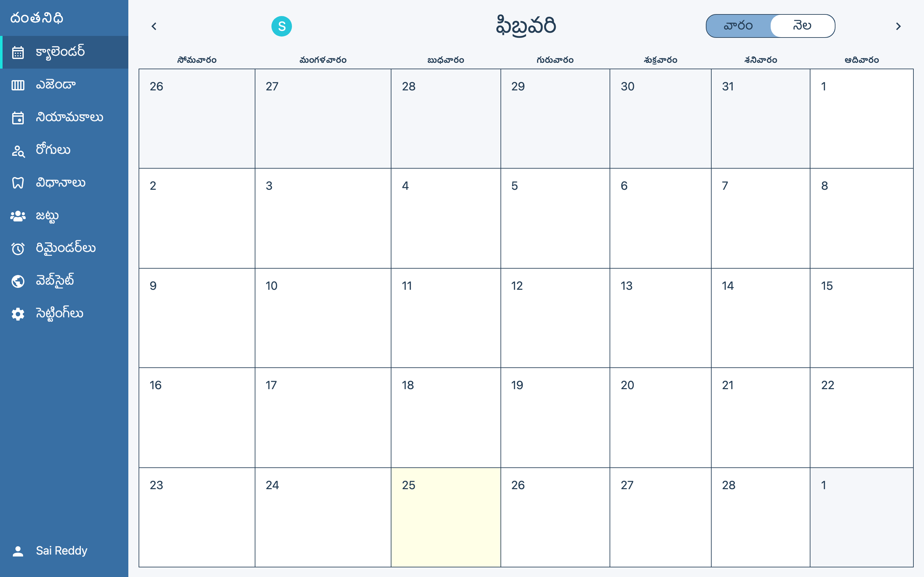Click the February 14 calendar cell
The height and width of the screenshot is (577, 924).
(x=760, y=318)
